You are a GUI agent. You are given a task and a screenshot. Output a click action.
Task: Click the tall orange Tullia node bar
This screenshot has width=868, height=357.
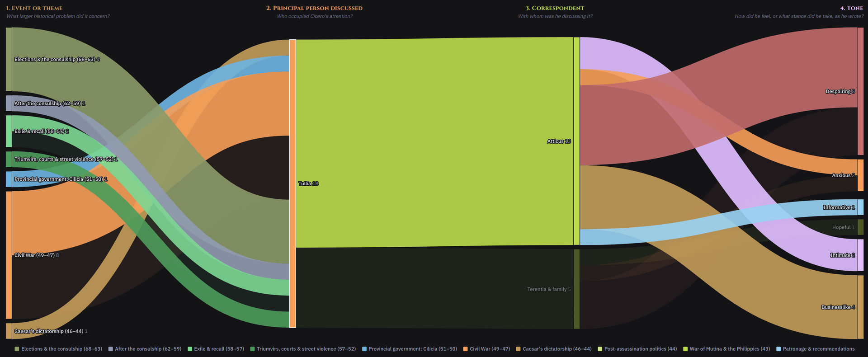pos(292,183)
